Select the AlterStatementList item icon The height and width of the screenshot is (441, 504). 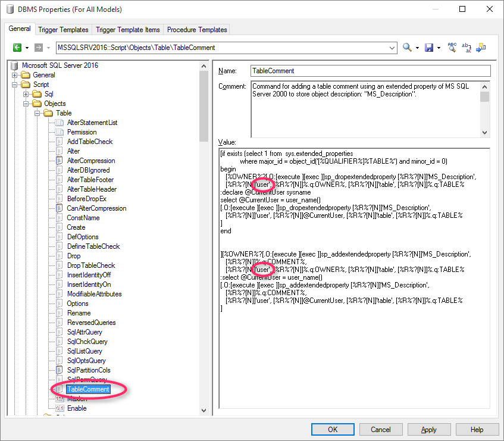point(59,123)
